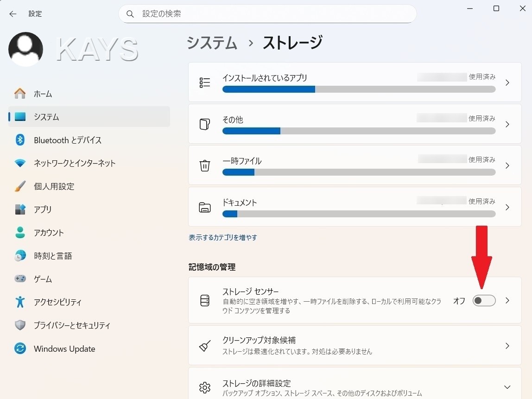This screenshot has height=399, width=532.
Task: Click the Home (ホーム) house icon
Action: [x=20, y=94]
